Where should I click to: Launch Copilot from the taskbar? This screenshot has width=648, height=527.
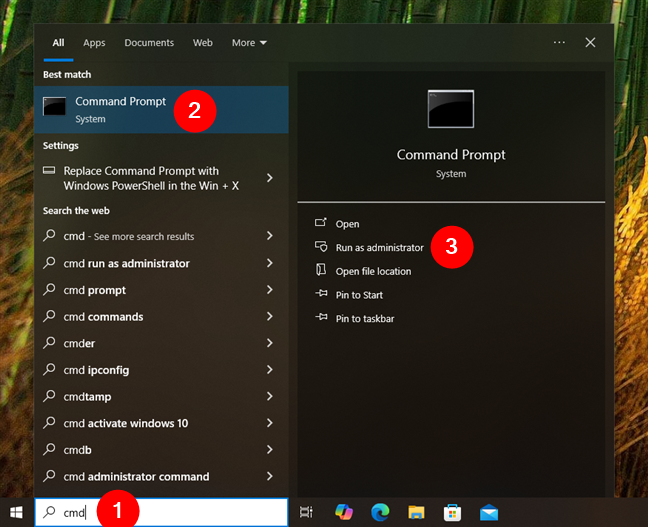click(344, 512)
